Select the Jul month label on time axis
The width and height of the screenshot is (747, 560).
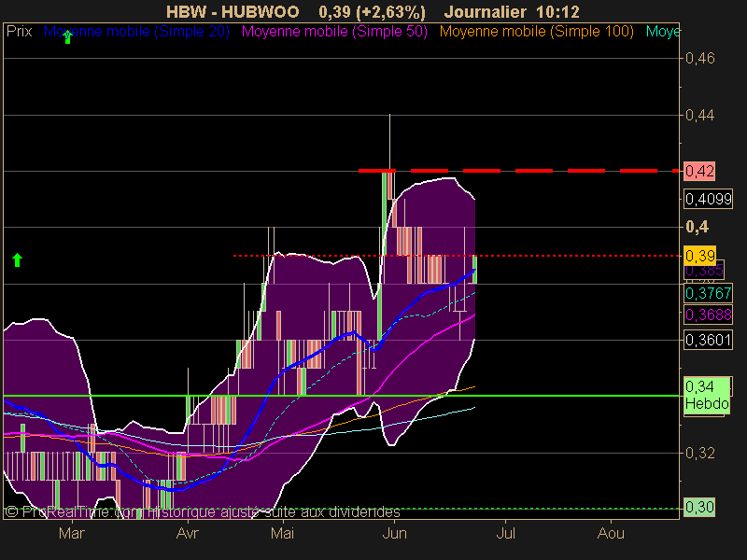(505, 533)
